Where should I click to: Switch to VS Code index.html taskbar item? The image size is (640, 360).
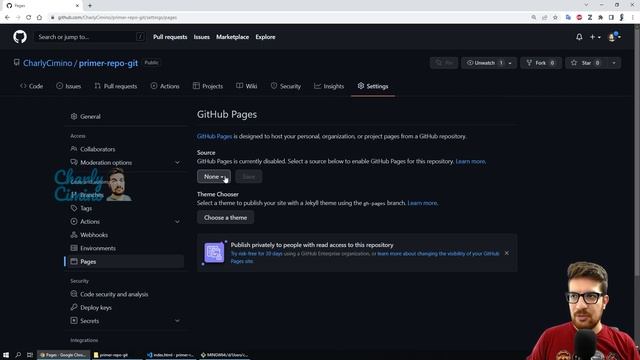click(x=170, y=355)
